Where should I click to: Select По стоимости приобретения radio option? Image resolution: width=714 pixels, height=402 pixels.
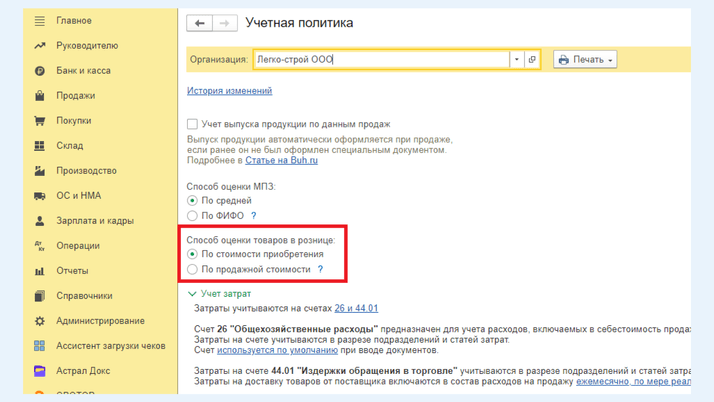[x=192, y=254]
